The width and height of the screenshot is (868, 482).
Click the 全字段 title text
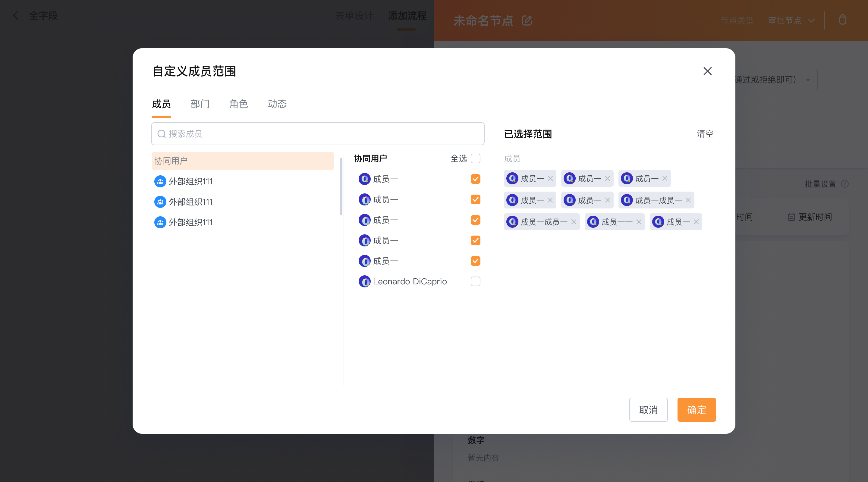pos(43,15)
